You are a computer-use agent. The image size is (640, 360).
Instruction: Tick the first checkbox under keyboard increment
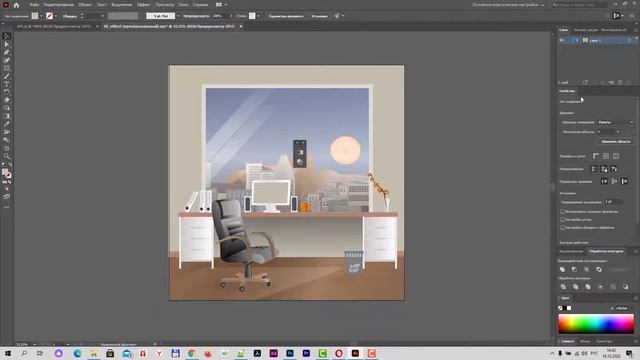pos(562,211)
